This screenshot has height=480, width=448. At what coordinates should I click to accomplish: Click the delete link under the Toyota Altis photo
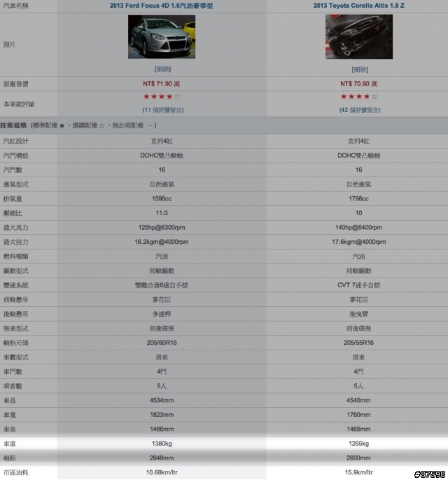pos(360,69)
